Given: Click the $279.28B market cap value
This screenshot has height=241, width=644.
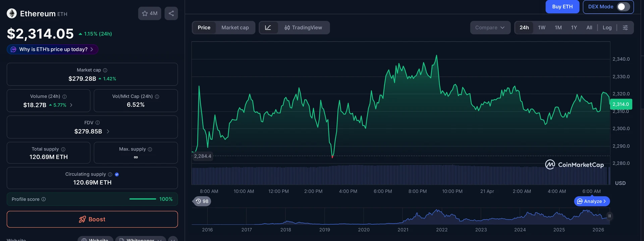Looking at the screenshot, I should pos(82,79).
